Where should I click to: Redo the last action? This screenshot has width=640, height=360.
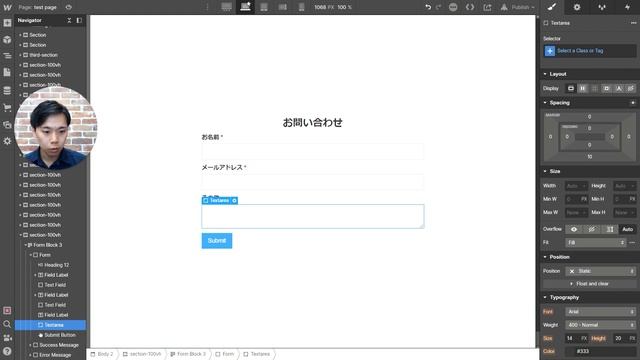click(x=438, y=7)
